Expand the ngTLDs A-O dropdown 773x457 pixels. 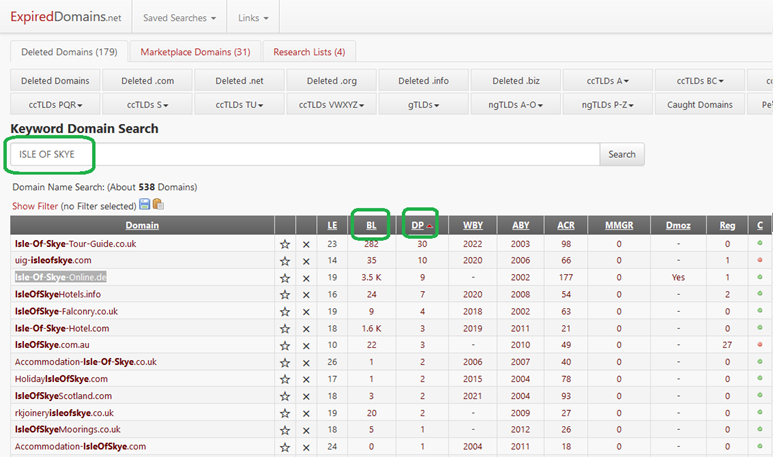click(x=516, y=105)
